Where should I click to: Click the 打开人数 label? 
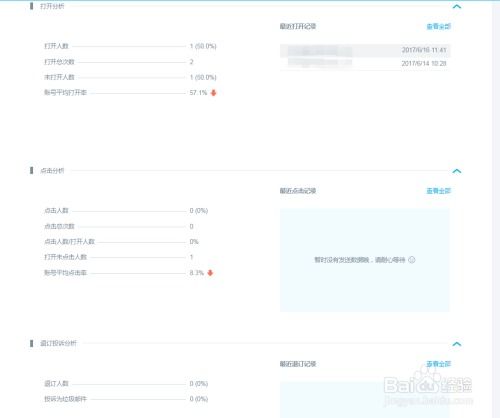point(56,46)
